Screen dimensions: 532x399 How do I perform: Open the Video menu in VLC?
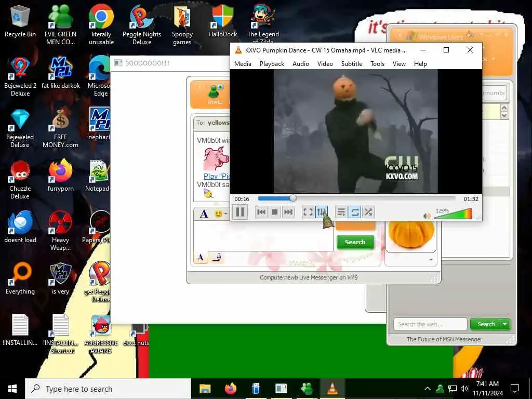point(325,64)
